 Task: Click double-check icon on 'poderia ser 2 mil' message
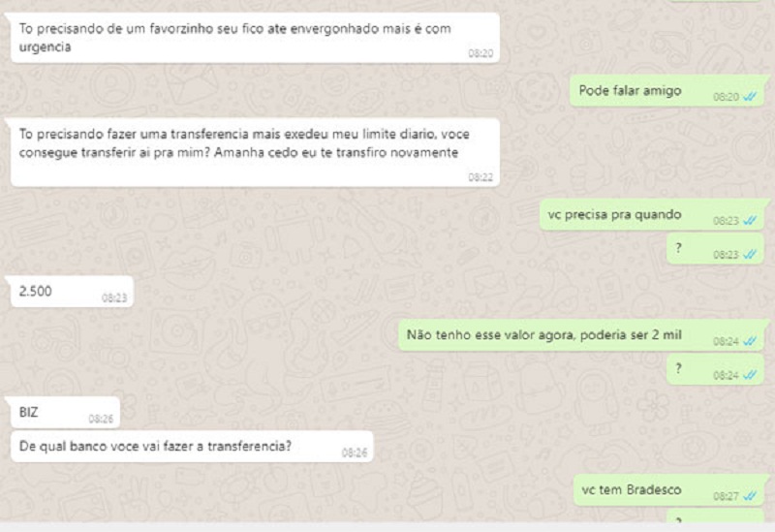(750, 341)
